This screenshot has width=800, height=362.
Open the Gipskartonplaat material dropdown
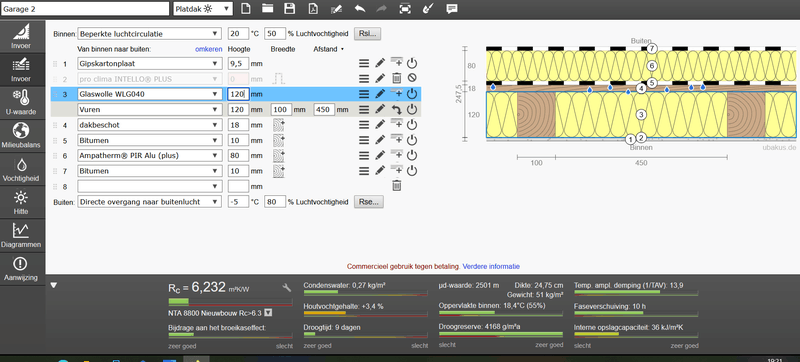coord(149,64)
